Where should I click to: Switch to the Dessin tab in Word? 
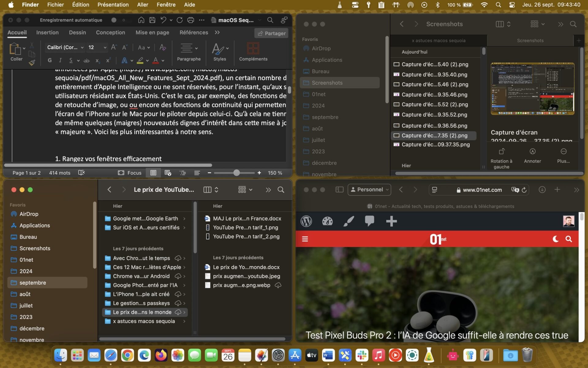[x=77, y=33]
